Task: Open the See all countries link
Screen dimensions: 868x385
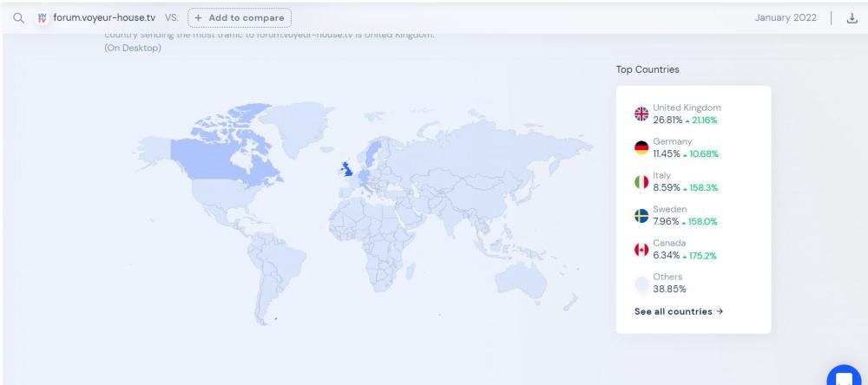Action: pyautogui.click(x=678, y=311)
